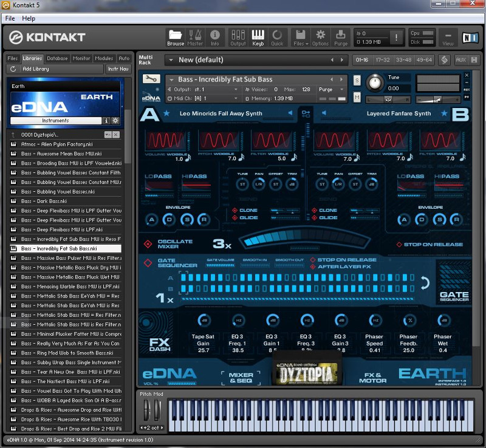
Task: Select next instrument preset arrow
Action: [x=341, y=80]
